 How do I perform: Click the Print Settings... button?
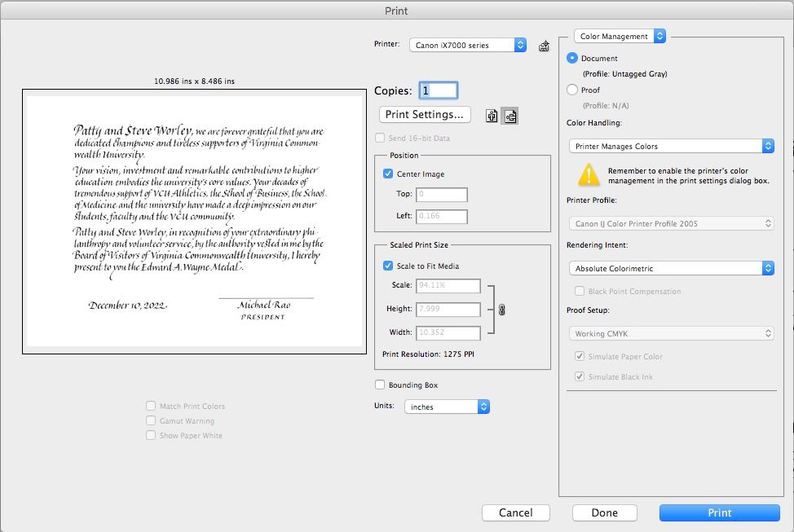click(x=425, y=115)
